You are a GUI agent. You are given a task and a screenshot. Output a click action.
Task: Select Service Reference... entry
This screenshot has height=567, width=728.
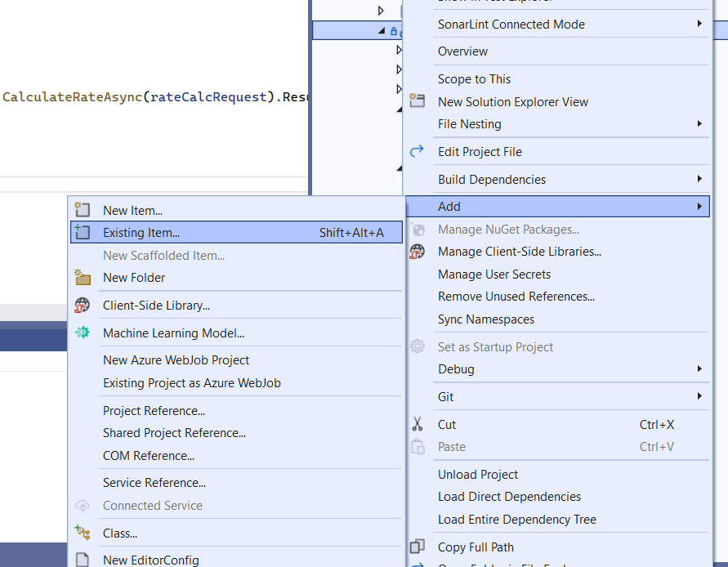[236, 483]
